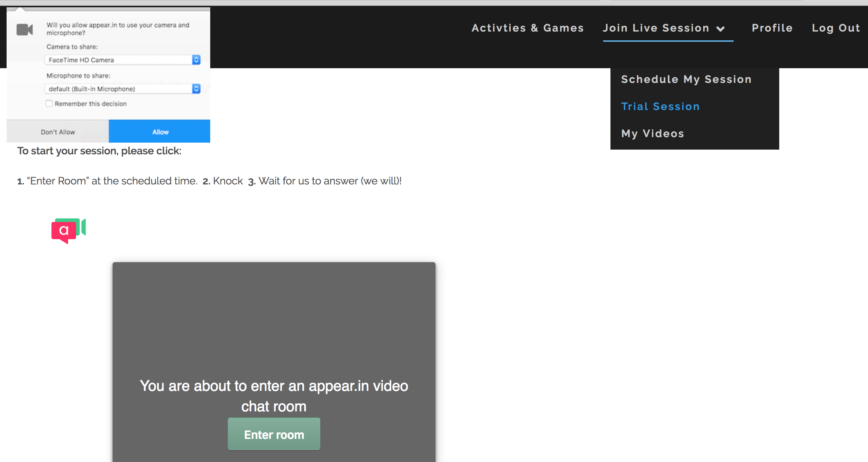This screenshot has height=462, width=868.
Task: Choose Schedule My Session from dropdown
Action: pos(686,79)
